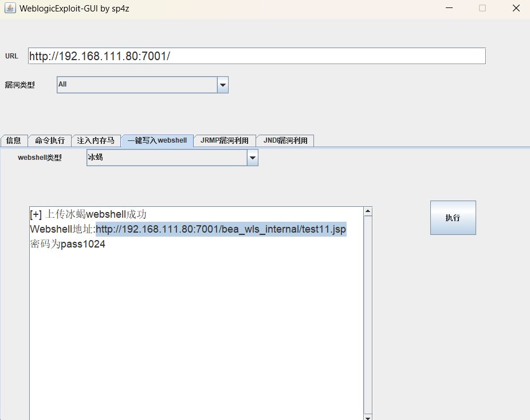The width and height of the screenshot is (530, 420).
Task: Click the Webshell地址 label text in output
Action: click(x=62, y=229)
